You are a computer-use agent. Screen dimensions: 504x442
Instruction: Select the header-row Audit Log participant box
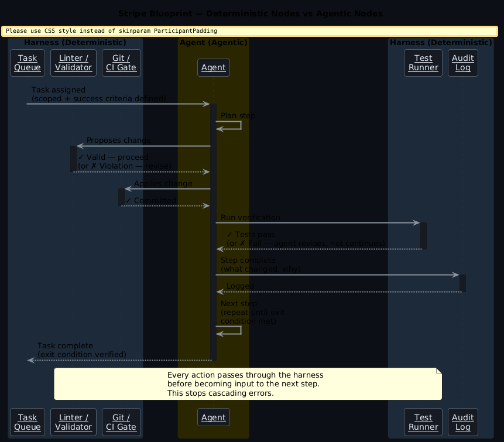tap(463, 63)
